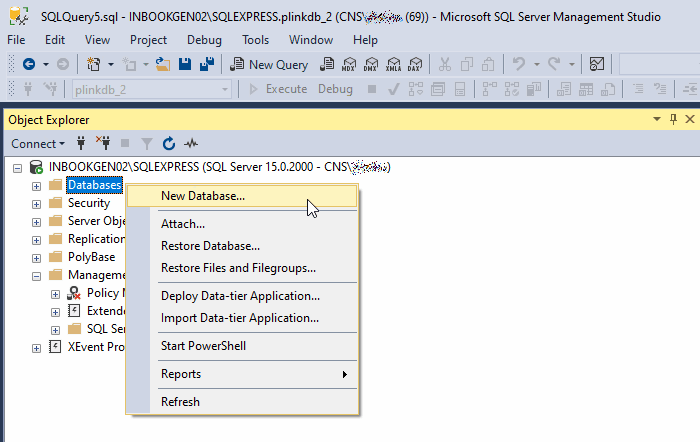
Task: Refresh Object Explorer with circular arrow icon
Action: [x=169, y=144]
